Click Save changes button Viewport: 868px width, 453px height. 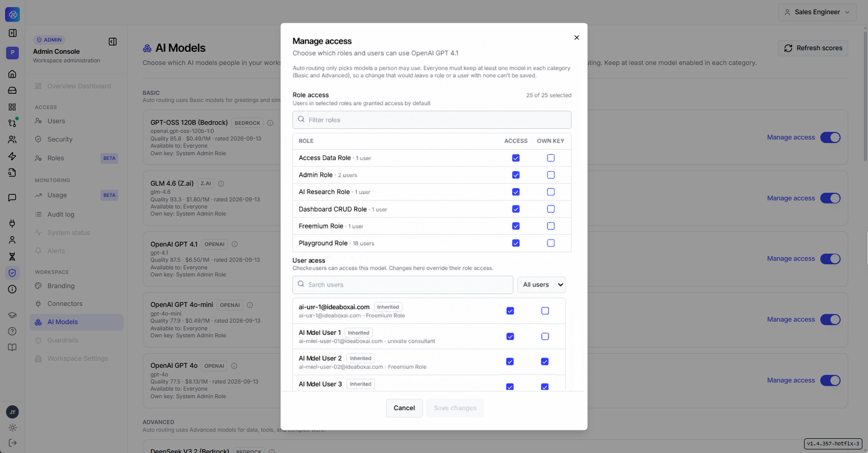tap(455, 408)
